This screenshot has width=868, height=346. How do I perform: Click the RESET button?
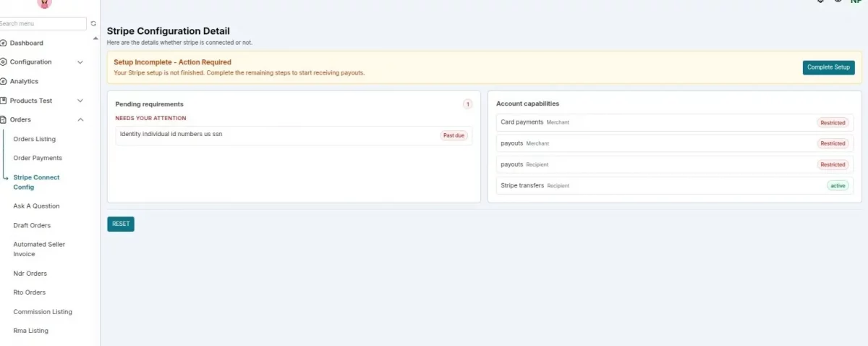click(121, 224)
